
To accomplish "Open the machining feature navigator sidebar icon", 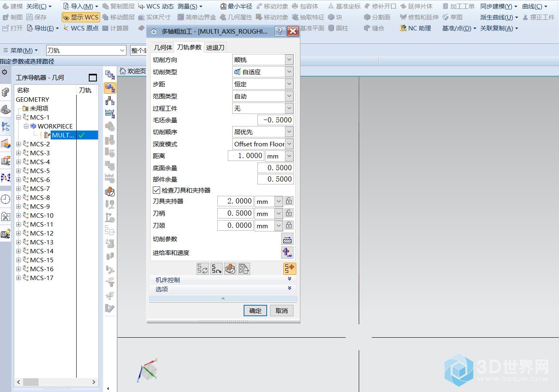I will [x=6, y=144].
